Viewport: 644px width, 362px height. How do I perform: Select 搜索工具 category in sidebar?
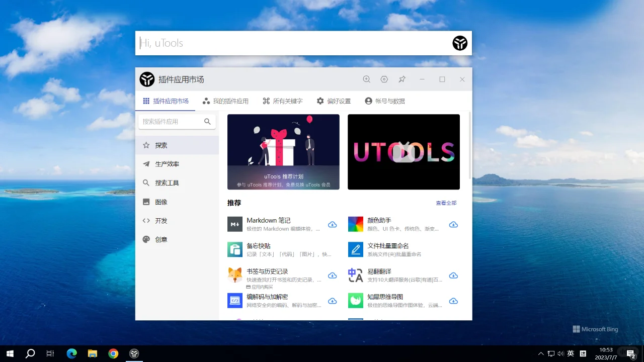(x=177, y=183)
